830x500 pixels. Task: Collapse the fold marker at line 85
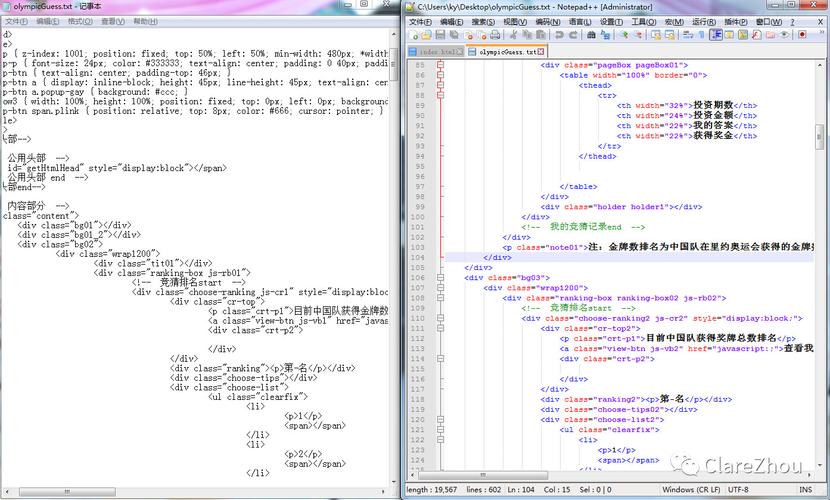coord(440,65)
